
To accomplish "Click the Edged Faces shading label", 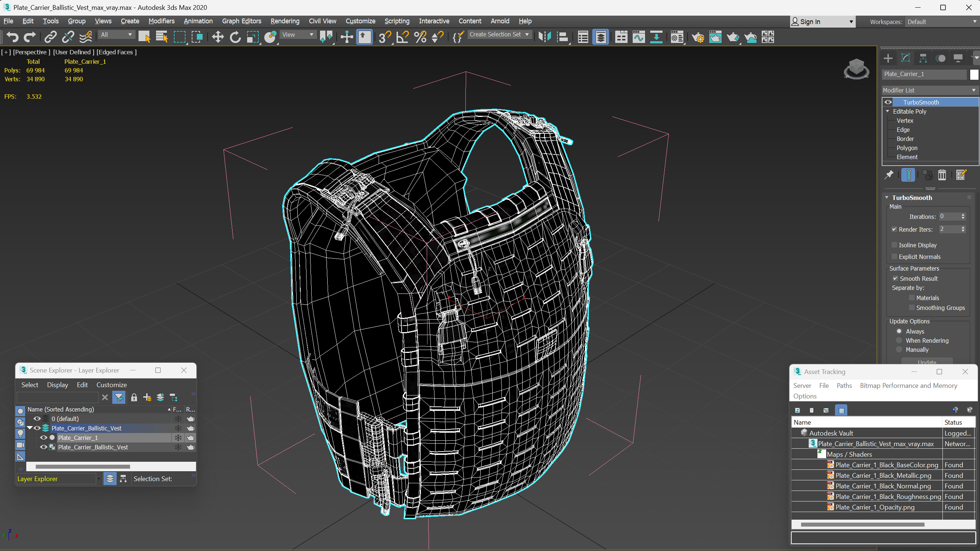I will click(x=116, y=52).
